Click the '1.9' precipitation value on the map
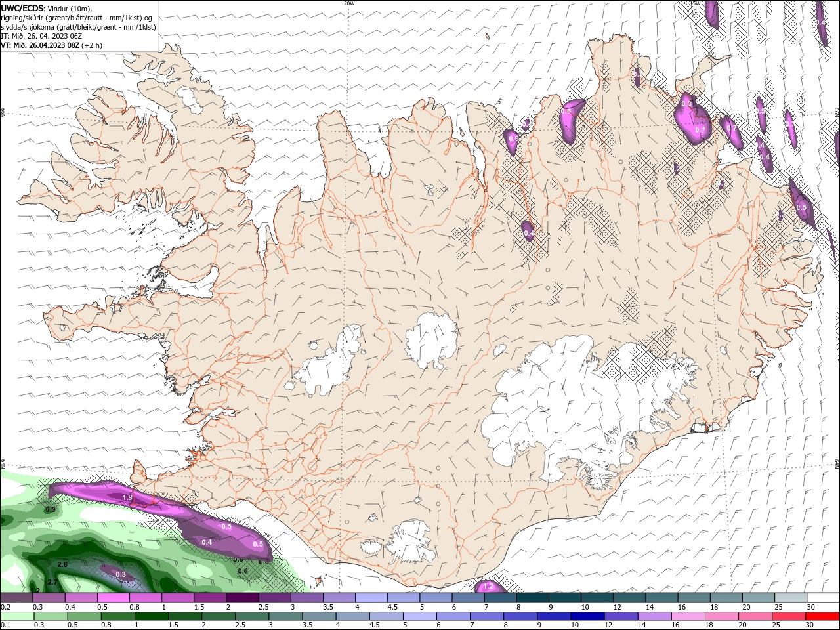Viewport: 840px width, 630px height. (x=127, y=499)
